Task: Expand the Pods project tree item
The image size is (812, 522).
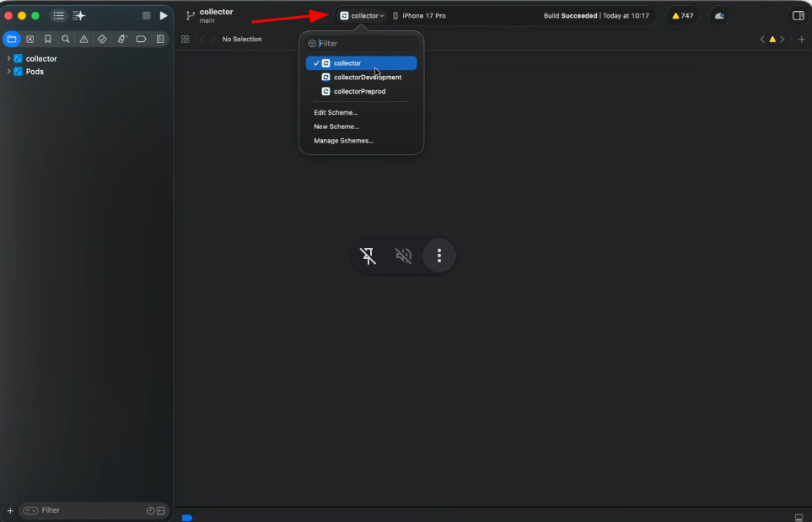Action: pyautogui.click(x=8, y=72)
